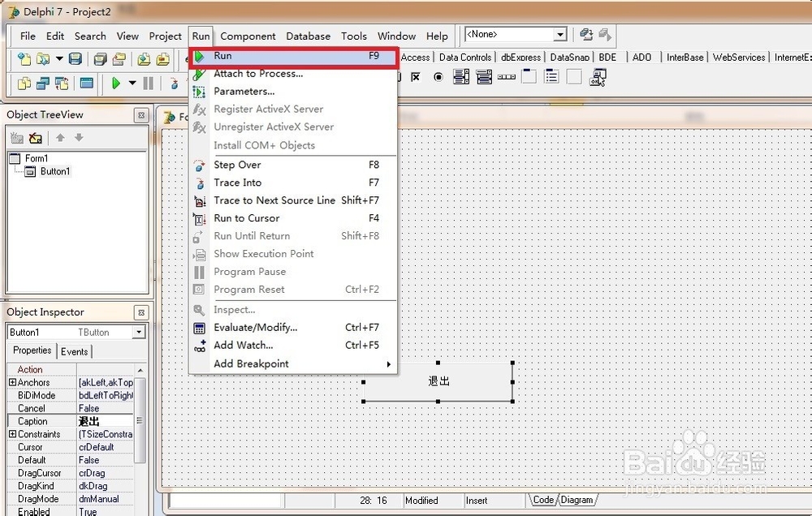Switch to the Events tab in Object Inspector

click(74, 351)
